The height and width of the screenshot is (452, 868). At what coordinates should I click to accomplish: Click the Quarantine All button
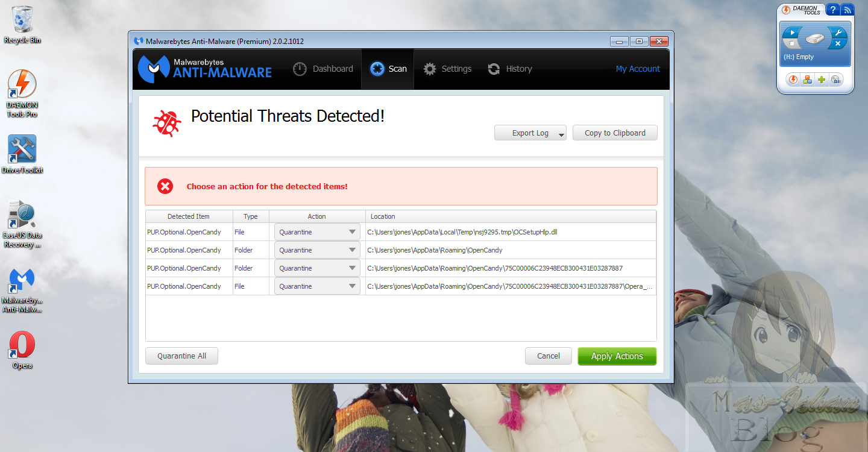point(181,356)
